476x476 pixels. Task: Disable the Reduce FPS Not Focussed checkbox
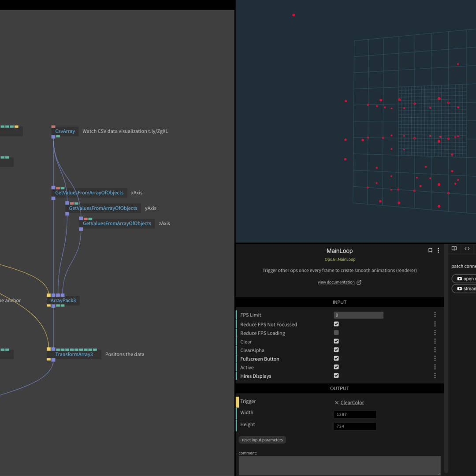pos(336,324)
